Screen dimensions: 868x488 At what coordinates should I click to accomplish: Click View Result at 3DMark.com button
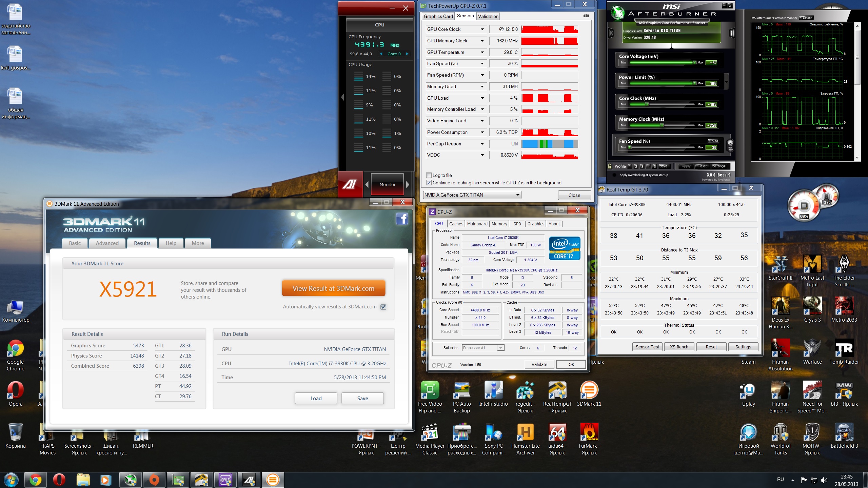point(333,288)
